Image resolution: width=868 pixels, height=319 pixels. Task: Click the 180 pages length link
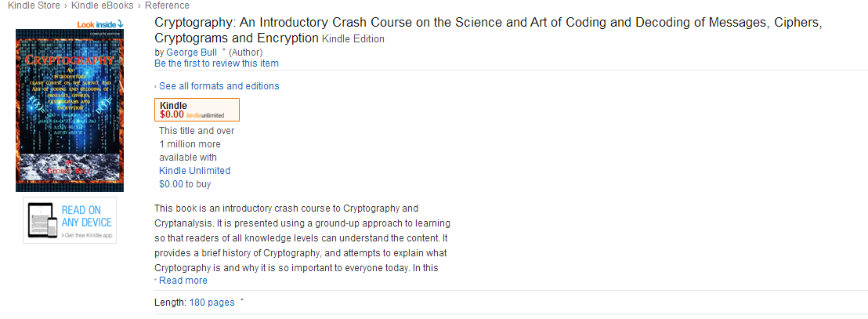point(212,303)
